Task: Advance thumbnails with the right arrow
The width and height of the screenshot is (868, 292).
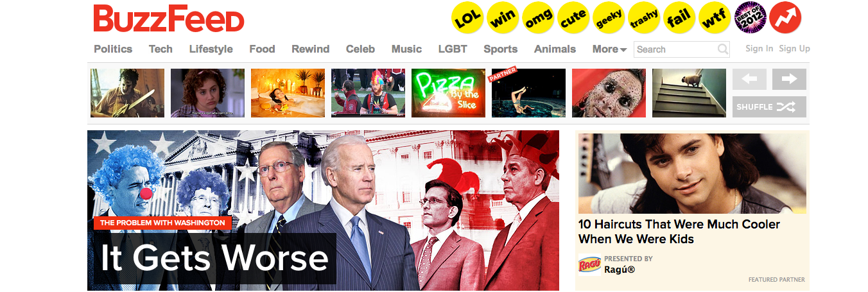Action: tap(789, 79)
